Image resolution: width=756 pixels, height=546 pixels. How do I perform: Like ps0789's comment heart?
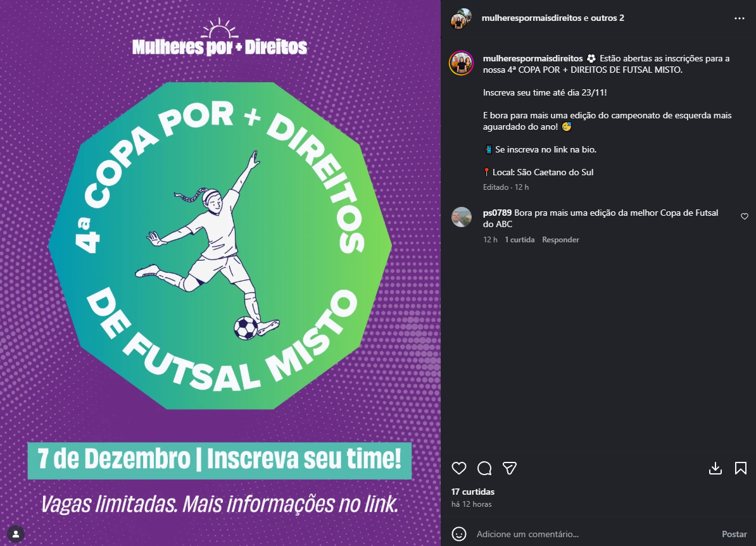745,216
